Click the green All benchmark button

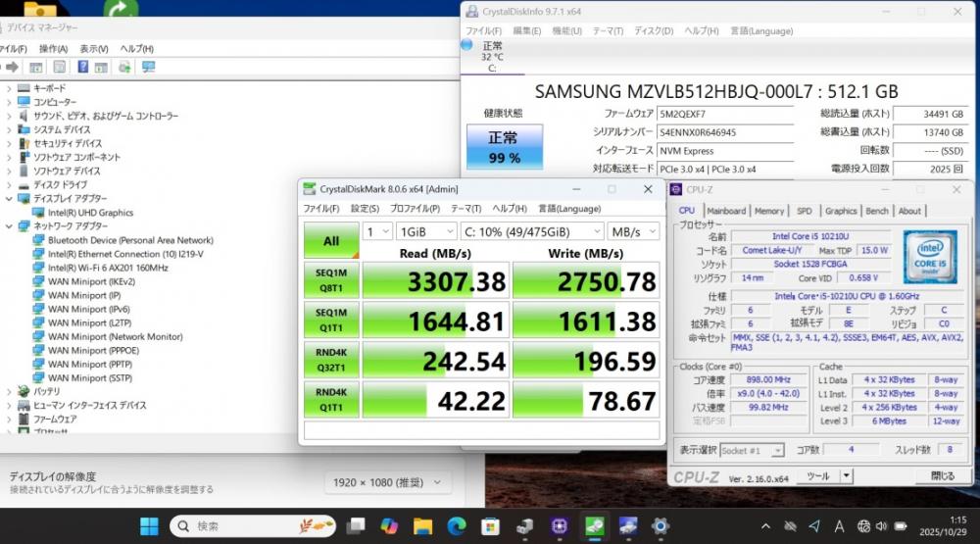tap(331, 240)
